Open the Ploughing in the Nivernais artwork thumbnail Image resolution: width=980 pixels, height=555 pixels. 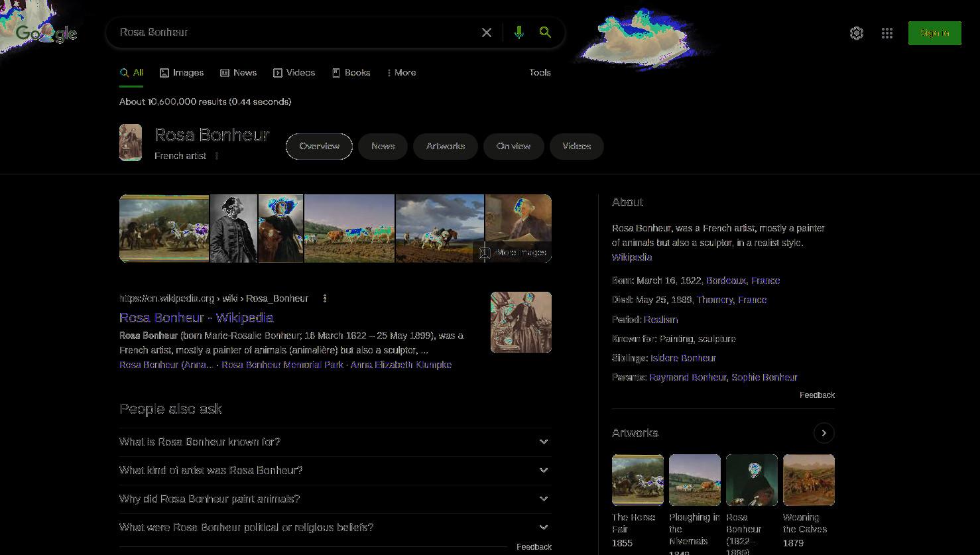(695, 480)
